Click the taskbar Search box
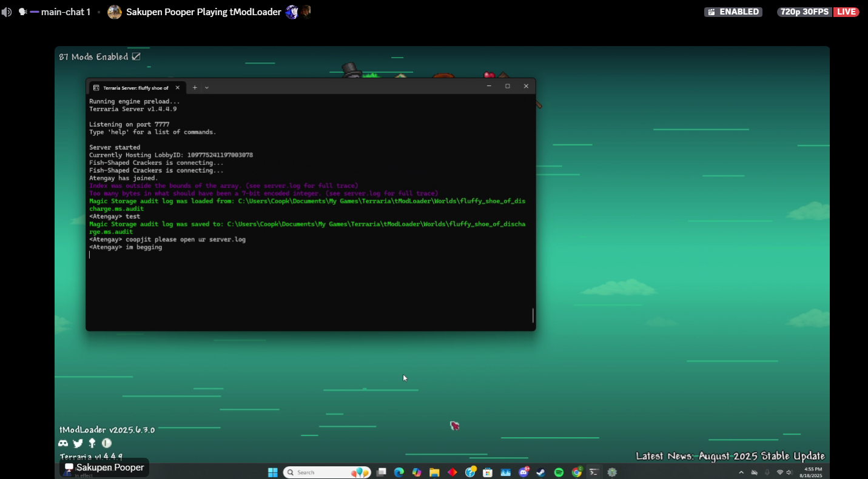The height and width of the screenshot is (479, 868). (x=326, y=472)
